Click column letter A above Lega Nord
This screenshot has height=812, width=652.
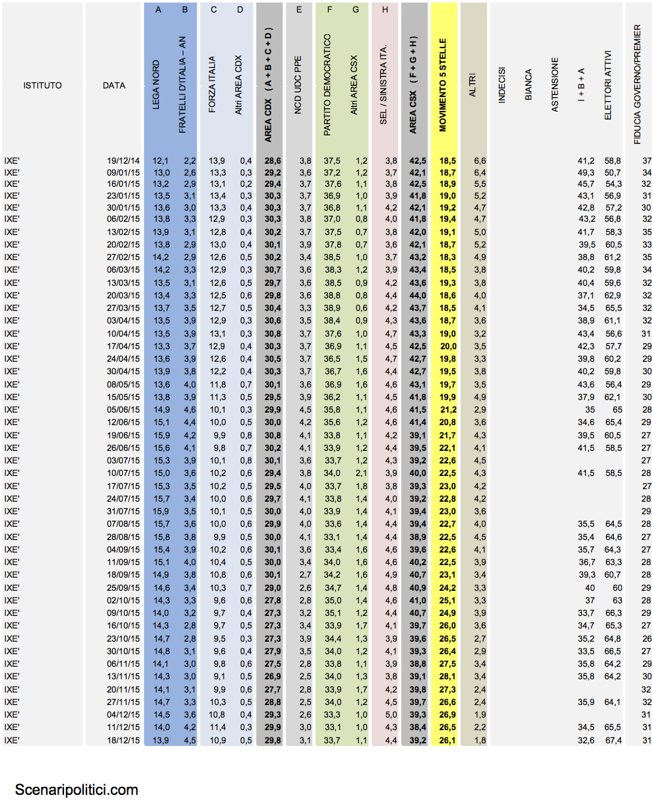[158, 10]
